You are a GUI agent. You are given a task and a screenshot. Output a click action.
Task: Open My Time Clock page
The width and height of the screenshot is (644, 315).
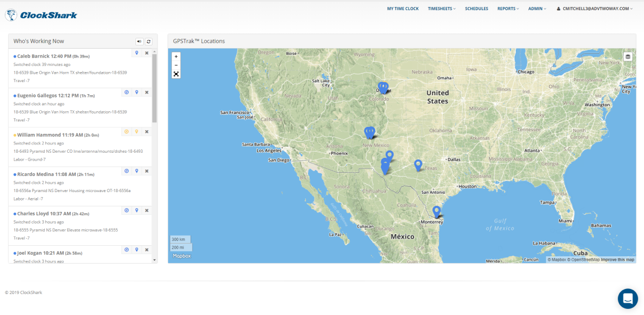point(403,9)
